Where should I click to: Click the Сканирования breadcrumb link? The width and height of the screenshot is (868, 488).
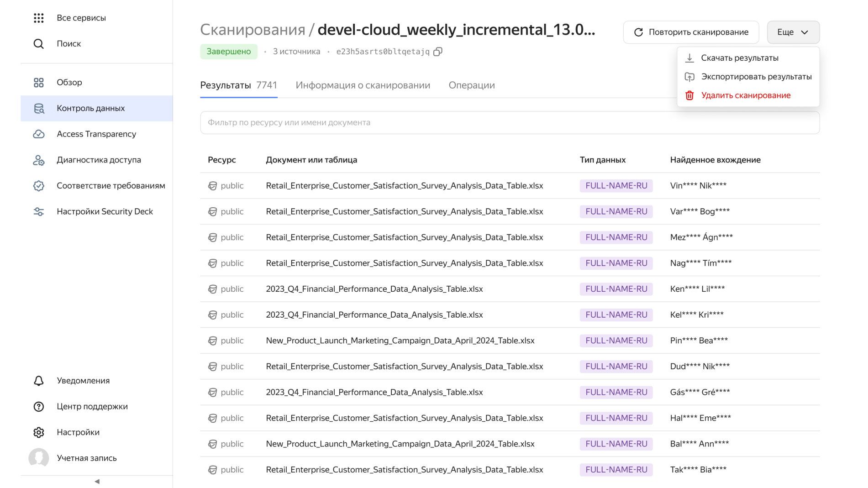[253, 30]
